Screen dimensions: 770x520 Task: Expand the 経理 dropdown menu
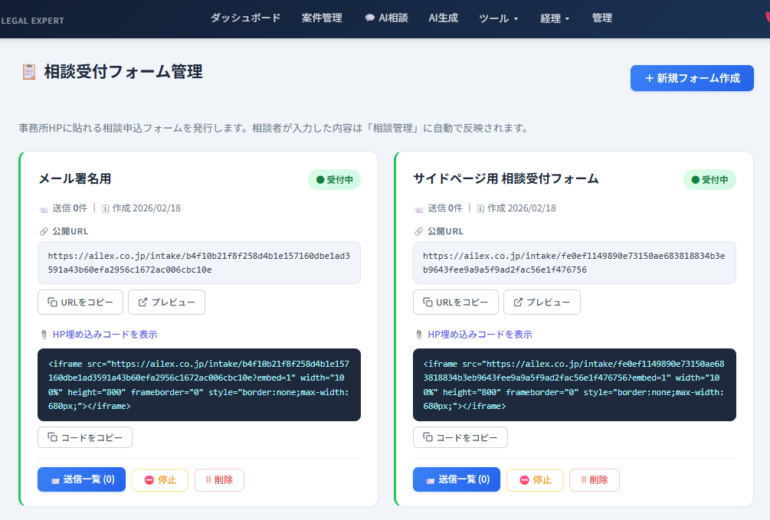point(553,18)
